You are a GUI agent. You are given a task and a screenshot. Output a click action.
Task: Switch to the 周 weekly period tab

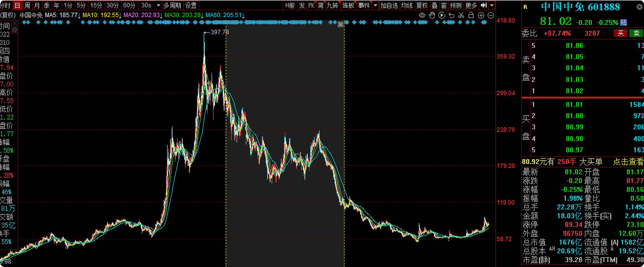point(27,5)
